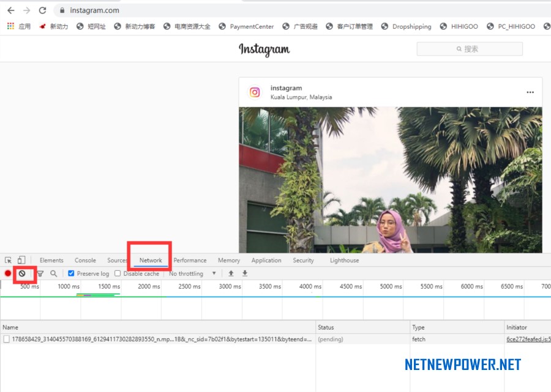This screenshot has width=551, height=392.
Task: Switch to the Security tab
Action: [303, 260]
